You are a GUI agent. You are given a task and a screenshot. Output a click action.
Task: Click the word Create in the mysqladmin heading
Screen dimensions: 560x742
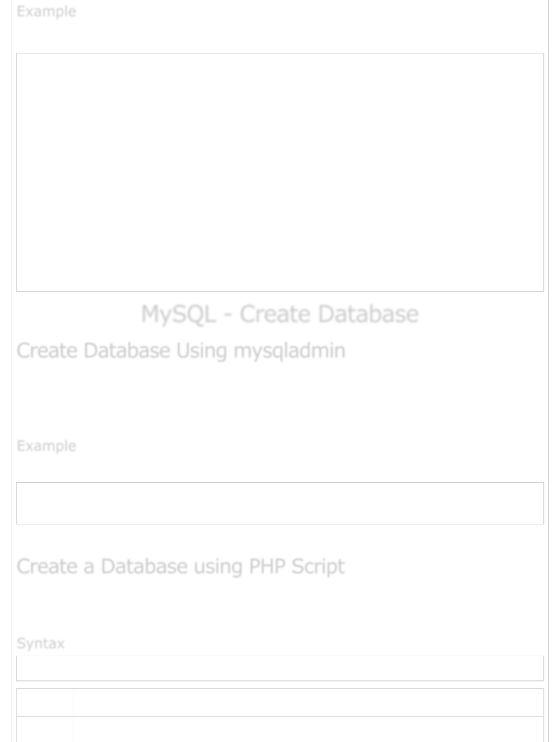[47, 351]
